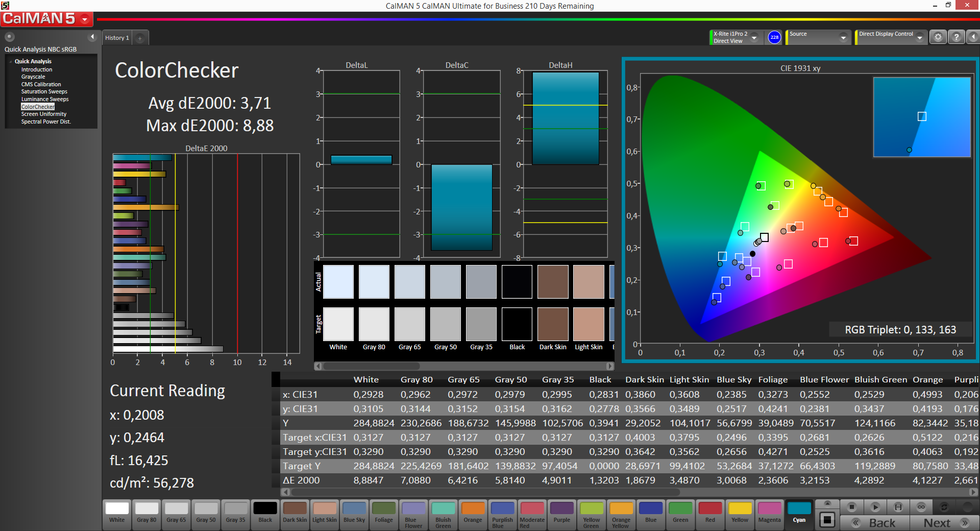Open the settings gear
Screen dimensions: 980x531
(938, 37)
